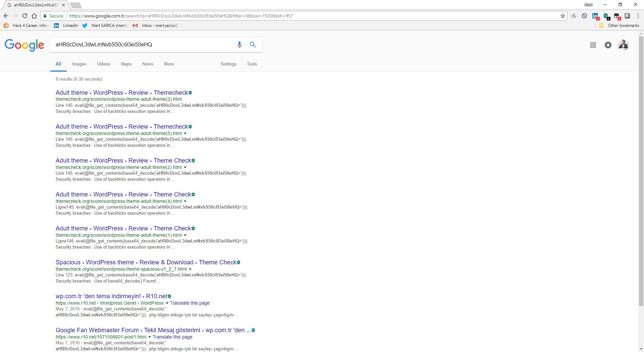Open the Hack 4 Career bookmark

click(26, 26)
